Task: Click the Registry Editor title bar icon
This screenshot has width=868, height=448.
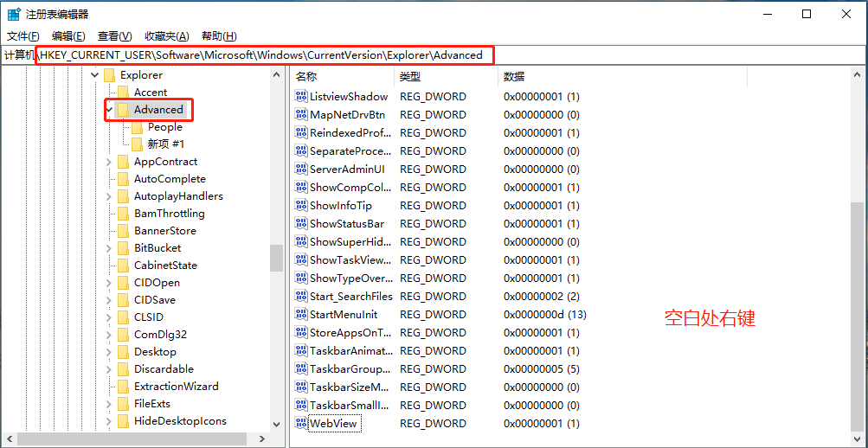Action: (13, 15)
